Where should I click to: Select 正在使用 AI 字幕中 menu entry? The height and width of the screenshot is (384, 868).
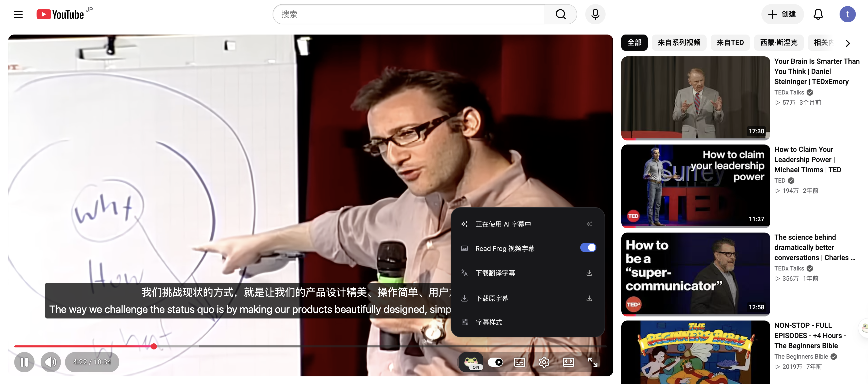pos(528,224)
